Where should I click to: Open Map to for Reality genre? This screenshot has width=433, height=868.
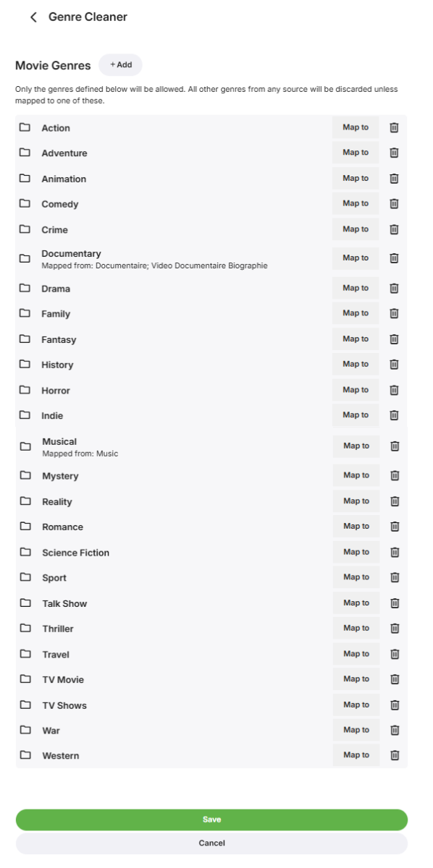tap(356, 501)
